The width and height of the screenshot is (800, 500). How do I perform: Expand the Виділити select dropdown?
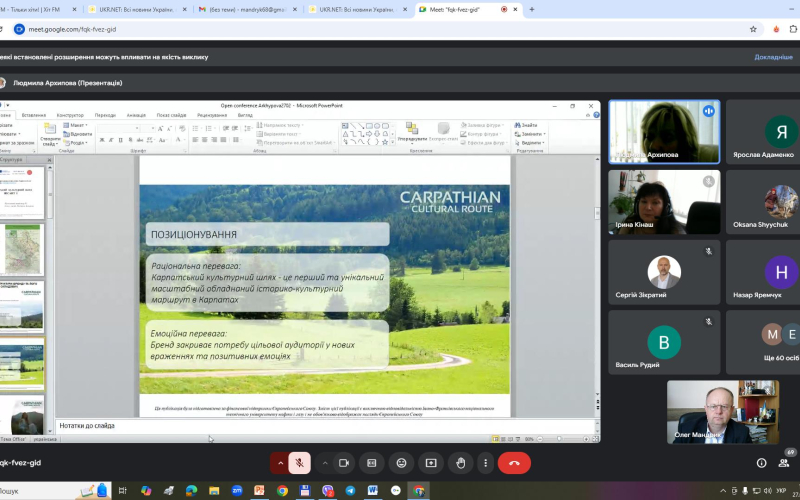pyautogui.click(x=531, y=143)
